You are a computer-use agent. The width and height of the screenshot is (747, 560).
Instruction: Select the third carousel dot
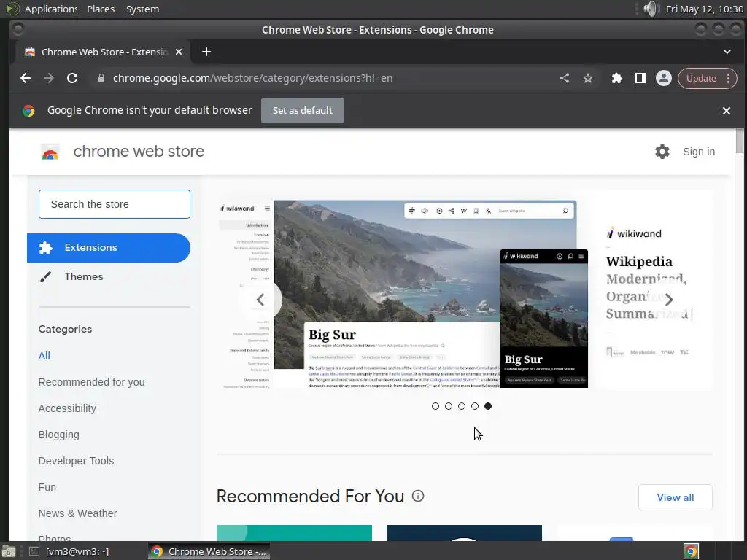(x=462, y=406)
